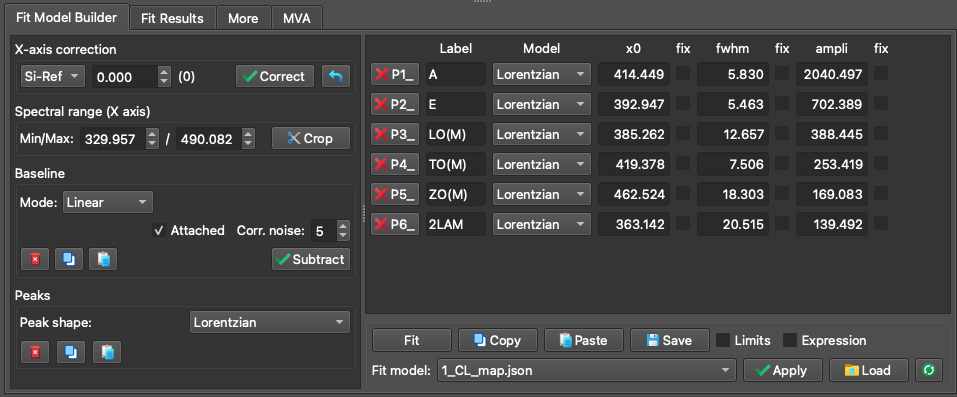The height and width of the screenshot is (397, 957).
Task: Fix x0 for peak A
Action: (x=683, y=73)
